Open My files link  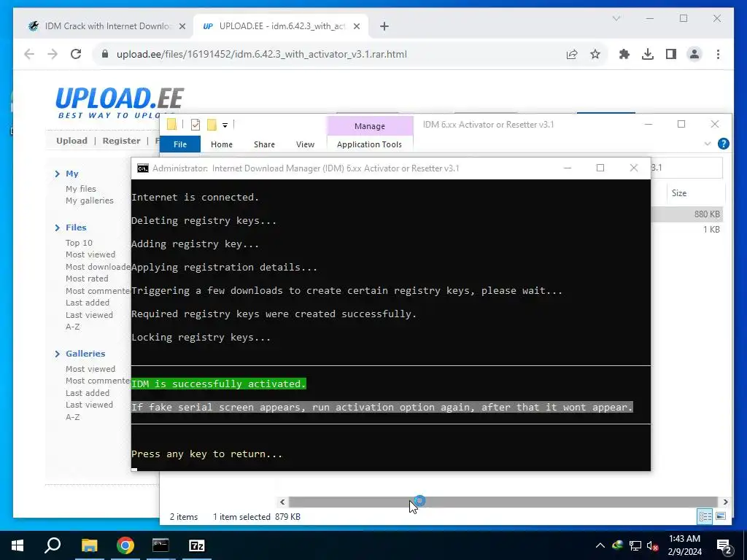click(80, 189)
